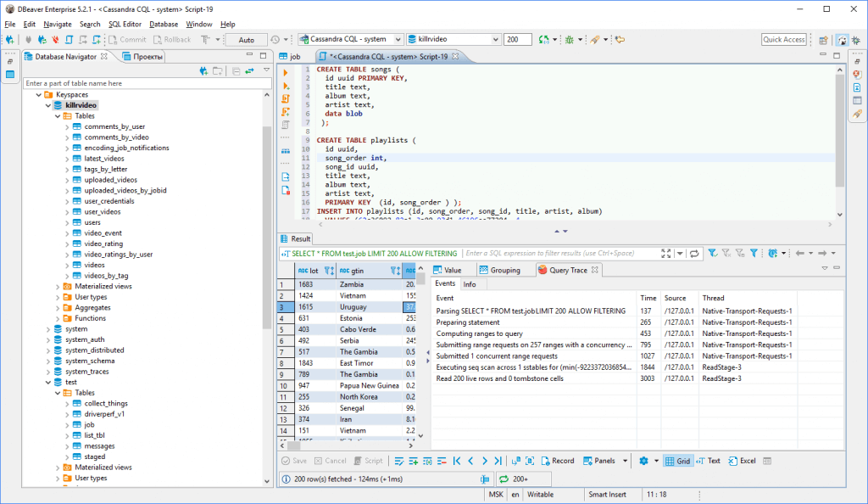This screenshot has height=504, width=868.
Task: Select the Record view icon in result toolbar
Action: (558, 461)
